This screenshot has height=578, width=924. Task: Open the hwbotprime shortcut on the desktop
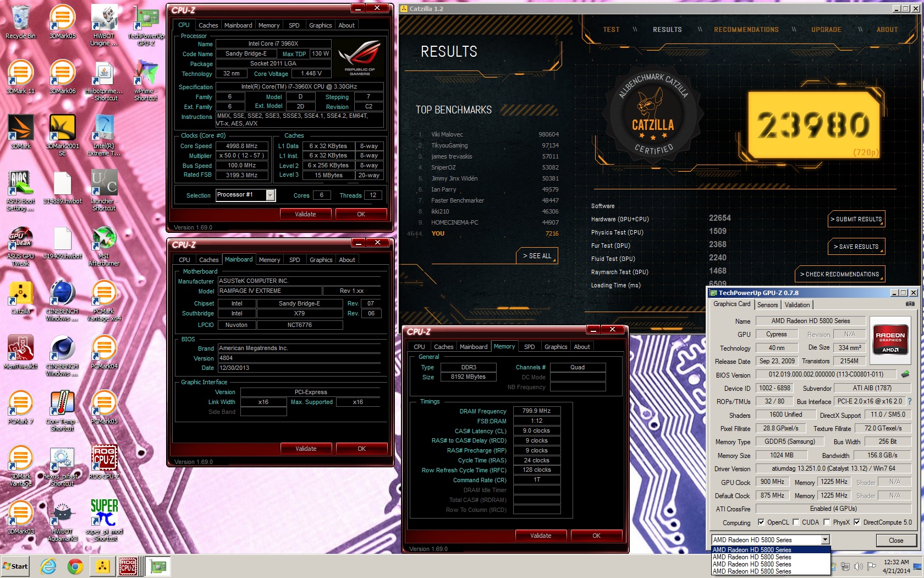coord(104,80)
